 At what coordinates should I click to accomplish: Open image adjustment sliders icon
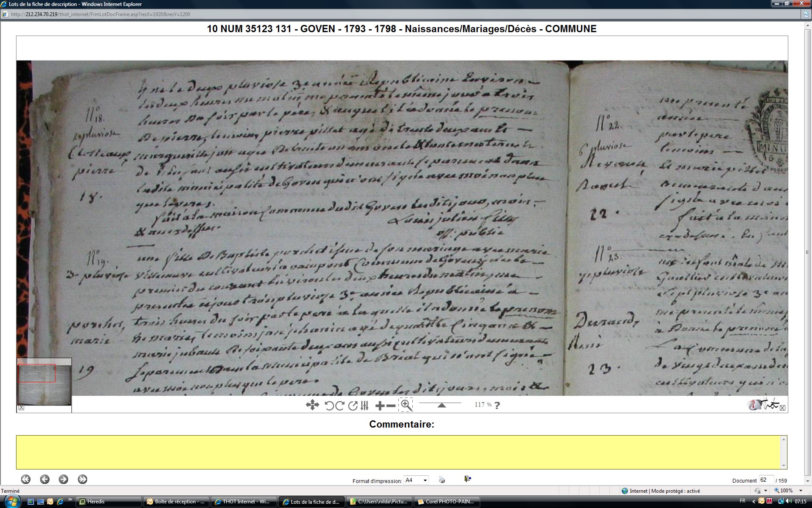click(x=365, y=406)
